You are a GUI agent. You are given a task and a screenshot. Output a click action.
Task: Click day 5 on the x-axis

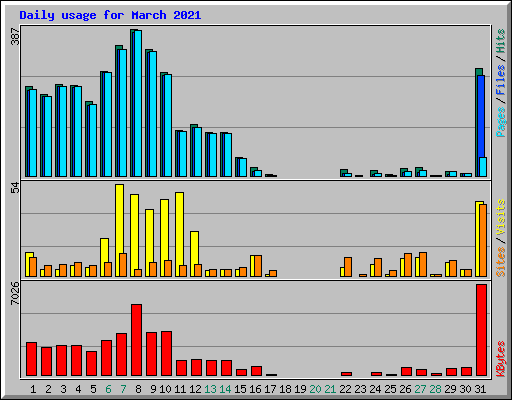(x=93, y=389)
